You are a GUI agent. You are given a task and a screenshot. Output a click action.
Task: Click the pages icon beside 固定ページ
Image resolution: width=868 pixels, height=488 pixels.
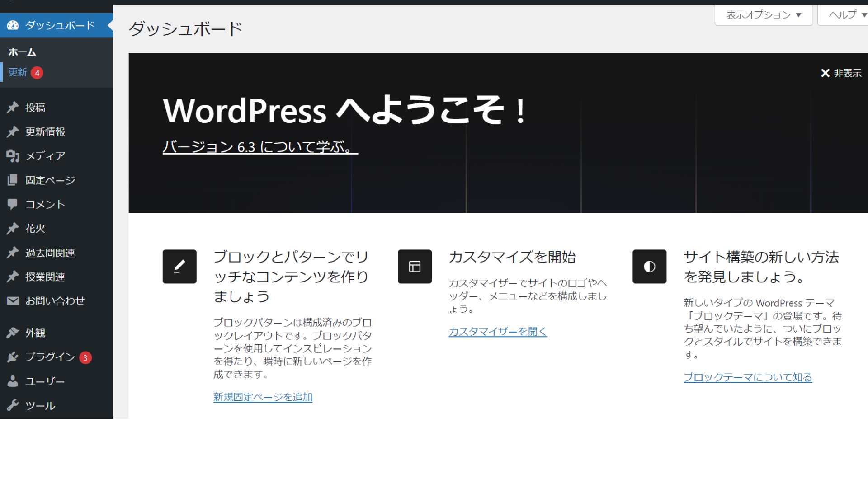[x=13, y=180]
